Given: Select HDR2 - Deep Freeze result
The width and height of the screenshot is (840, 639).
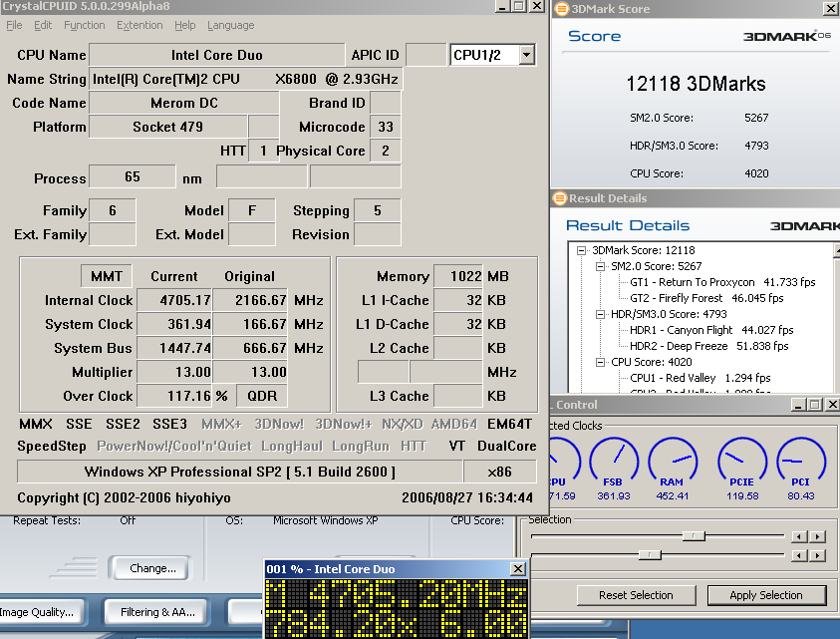Looking at the screenshot, I should tap(709, 346).
